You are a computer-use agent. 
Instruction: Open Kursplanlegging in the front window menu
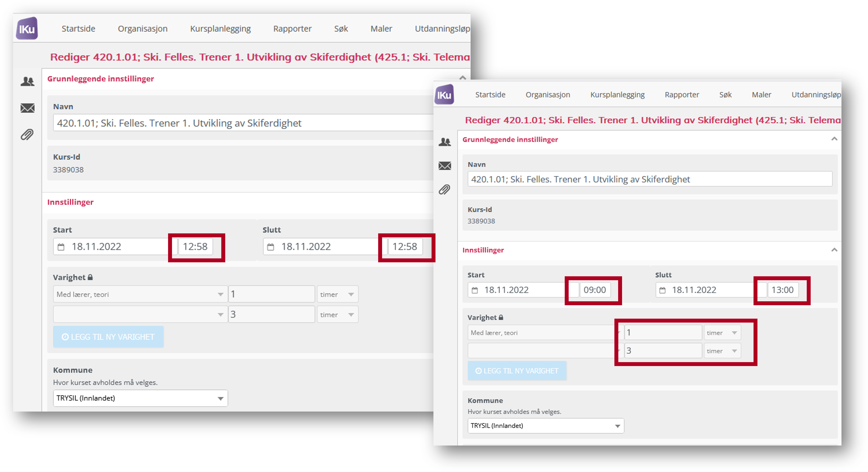coord(617,95)
